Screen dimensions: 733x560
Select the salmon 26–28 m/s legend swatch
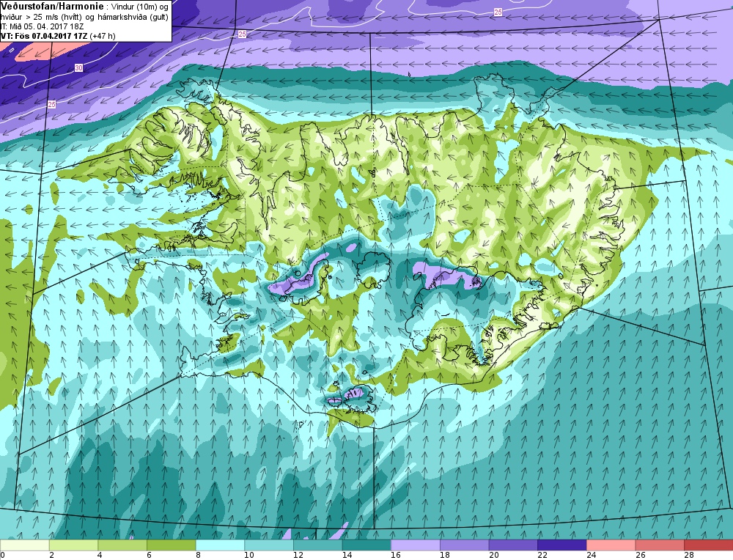point(660,545)
